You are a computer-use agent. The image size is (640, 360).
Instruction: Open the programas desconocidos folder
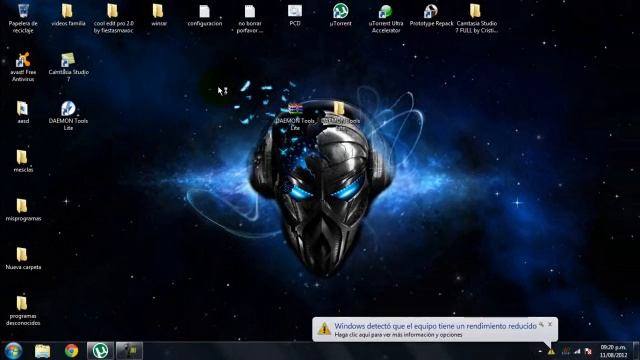[x=23, y=311]
